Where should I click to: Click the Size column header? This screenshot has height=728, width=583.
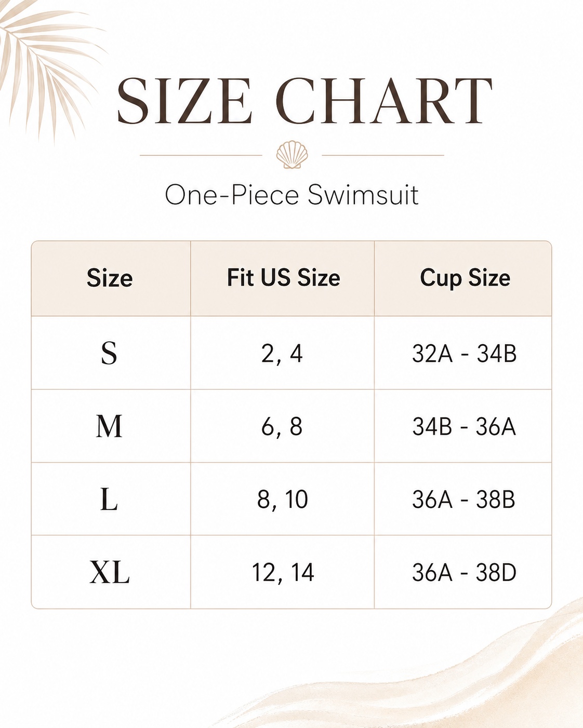(110, 278)
